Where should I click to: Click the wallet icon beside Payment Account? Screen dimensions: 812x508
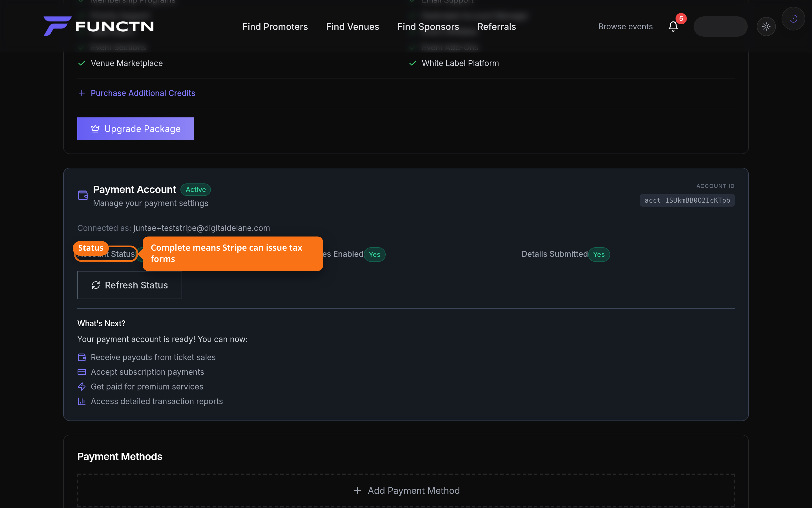pos(83,195)
